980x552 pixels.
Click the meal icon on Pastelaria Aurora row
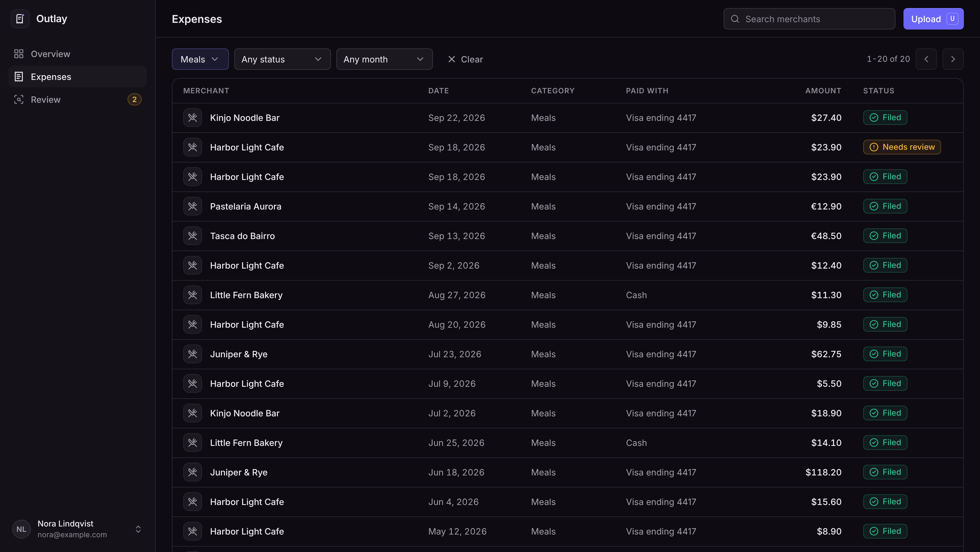193,206
